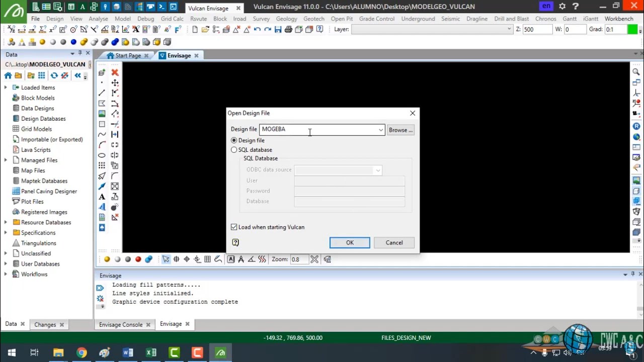Open Word from the Windows taskbar
Image resolution: width=644 pixels, height=362 pixels.
coord(128,352)
